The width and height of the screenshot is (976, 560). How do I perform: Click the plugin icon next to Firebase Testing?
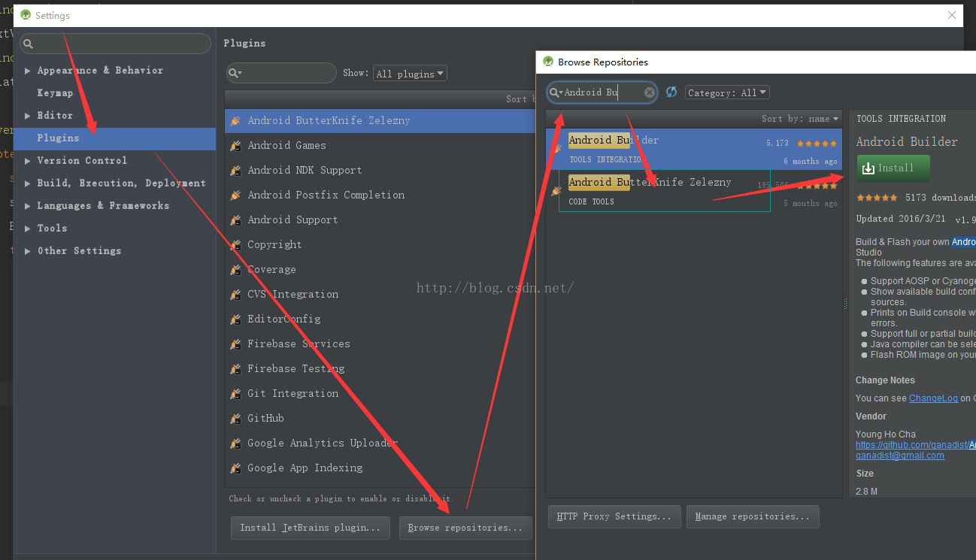pyautogui.click(x=235, y=368)
